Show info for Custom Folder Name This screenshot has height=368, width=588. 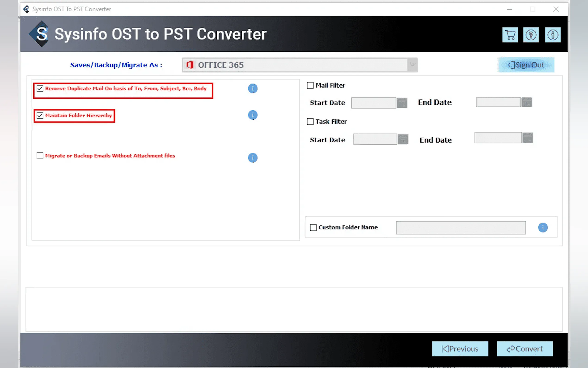[543, 228]
